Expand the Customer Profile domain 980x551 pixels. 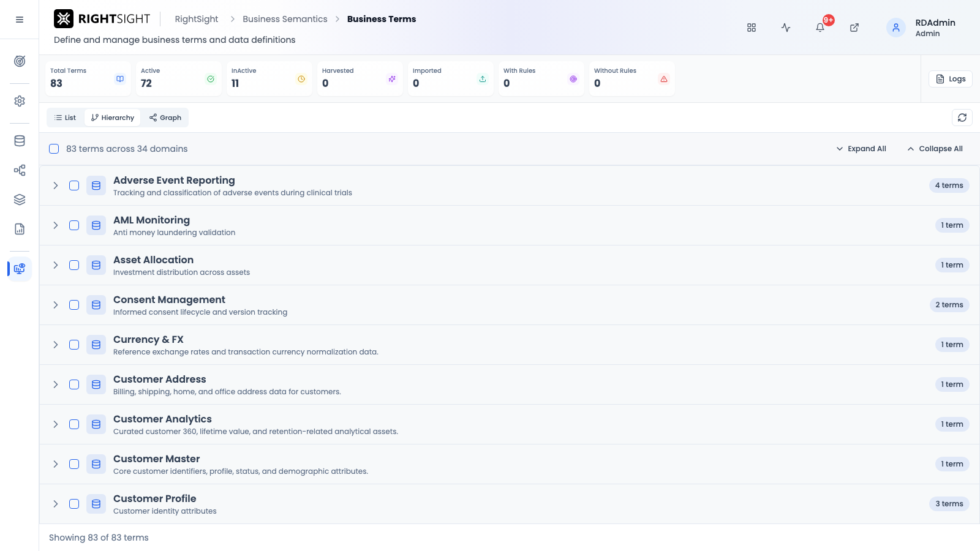pyautogui.click(x=56, y=504)
